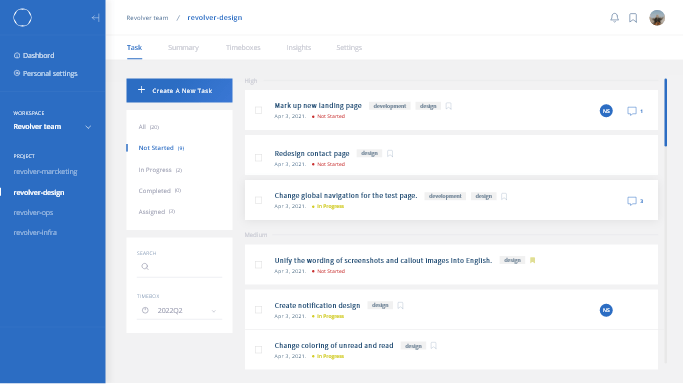Mark "Change coloring of unread and read" complete
The height and width of the screenshot is (384, 683).
(258, 350)
